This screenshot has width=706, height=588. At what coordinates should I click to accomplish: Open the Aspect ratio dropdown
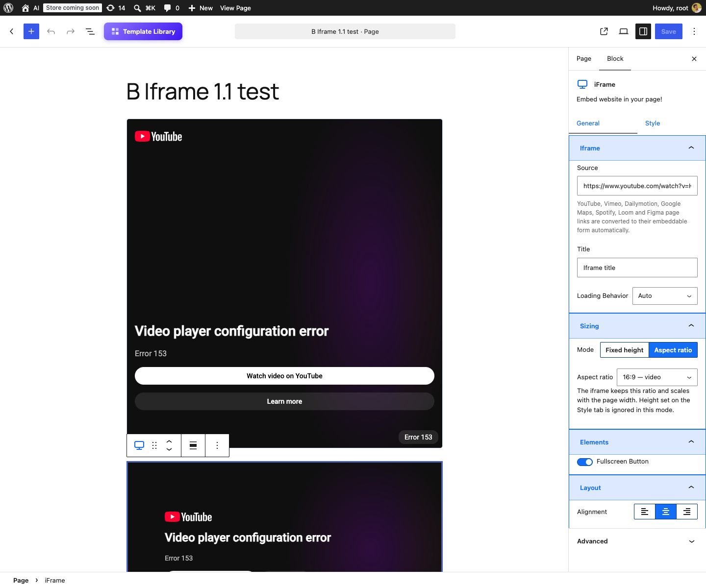click(657, 377)
